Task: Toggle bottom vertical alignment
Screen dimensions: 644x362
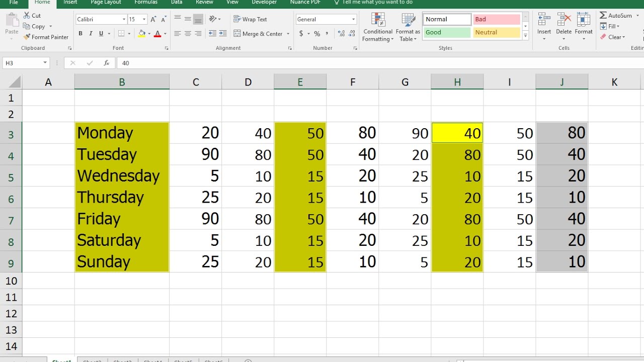Action: pyautogui.click(x=198, y=19)
